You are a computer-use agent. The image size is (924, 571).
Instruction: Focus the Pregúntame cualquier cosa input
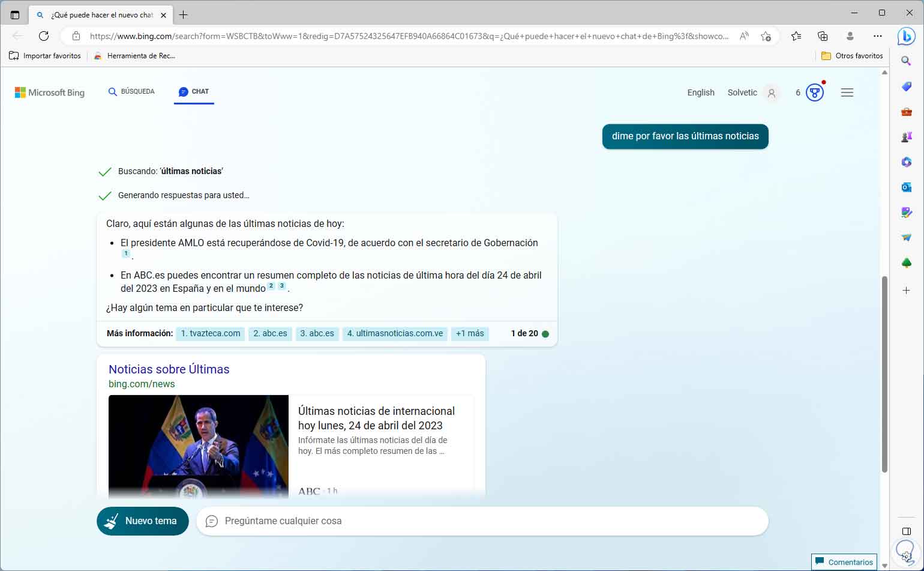(482, 521)
